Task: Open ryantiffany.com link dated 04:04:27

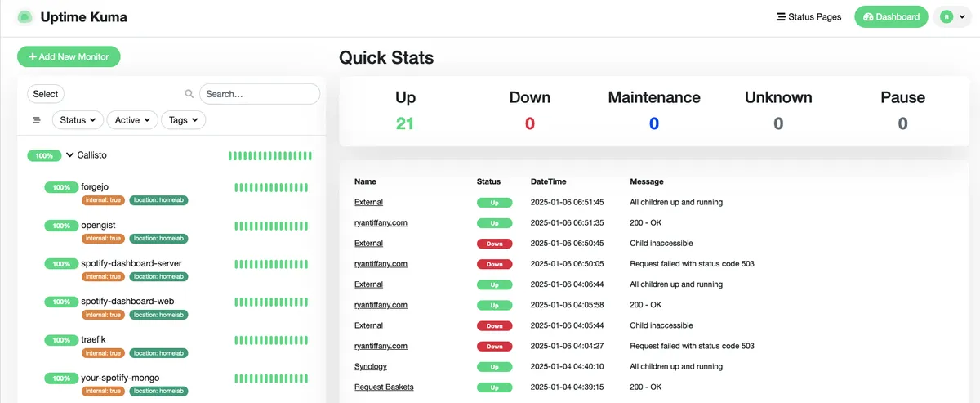Action: (x=381, y=346)
